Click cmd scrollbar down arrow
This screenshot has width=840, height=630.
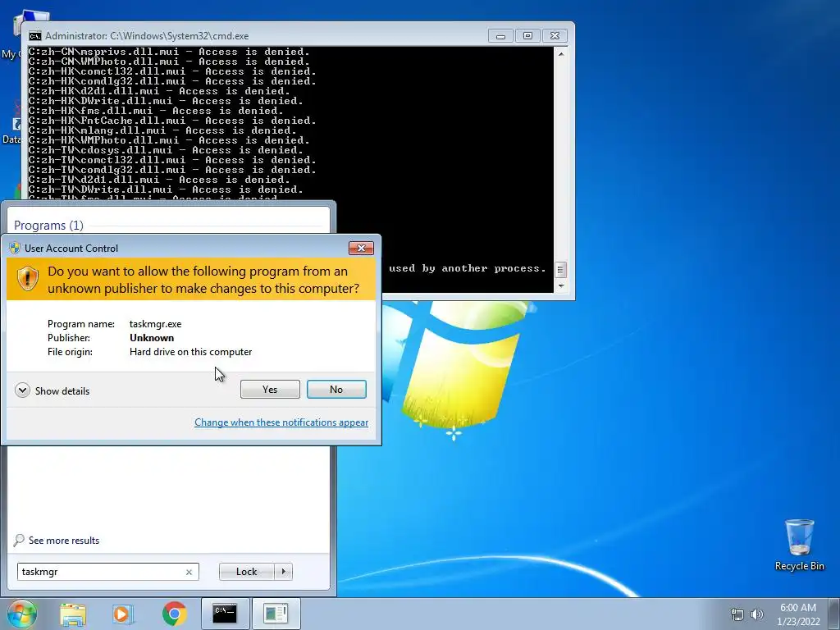click(561, 285)
